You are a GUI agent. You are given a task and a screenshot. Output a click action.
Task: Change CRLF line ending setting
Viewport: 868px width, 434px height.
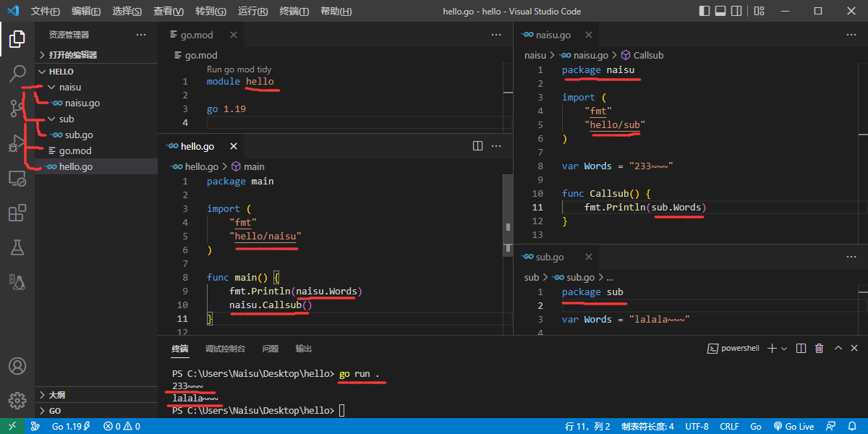point(729,426)
